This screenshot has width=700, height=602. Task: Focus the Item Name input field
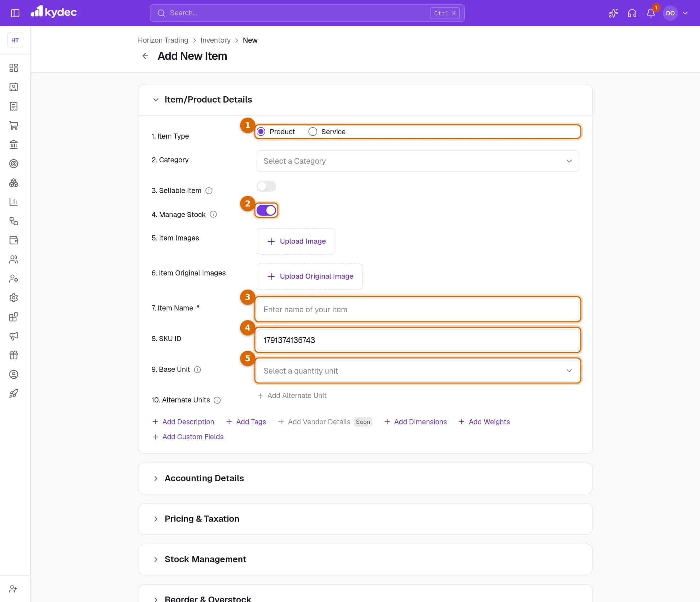pos(417,309)
